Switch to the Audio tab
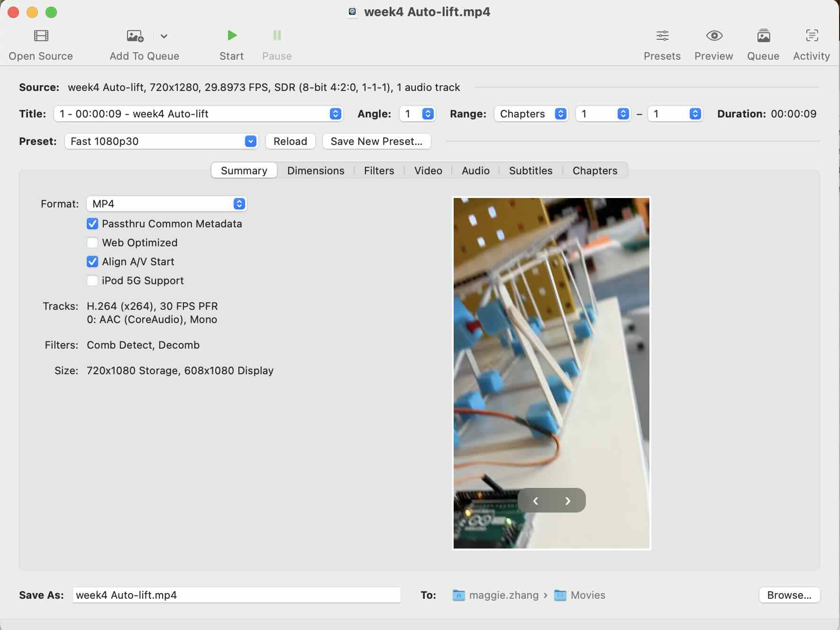 475,171
